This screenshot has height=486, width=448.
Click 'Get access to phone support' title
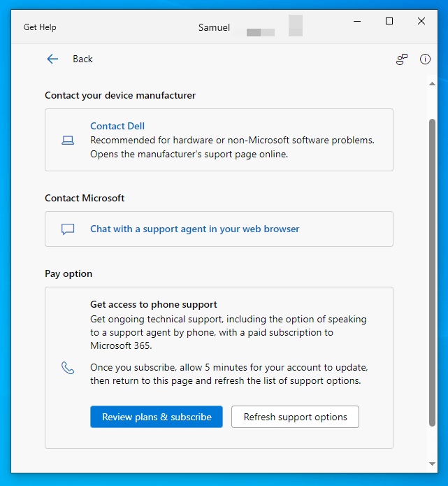coord(153,304)
